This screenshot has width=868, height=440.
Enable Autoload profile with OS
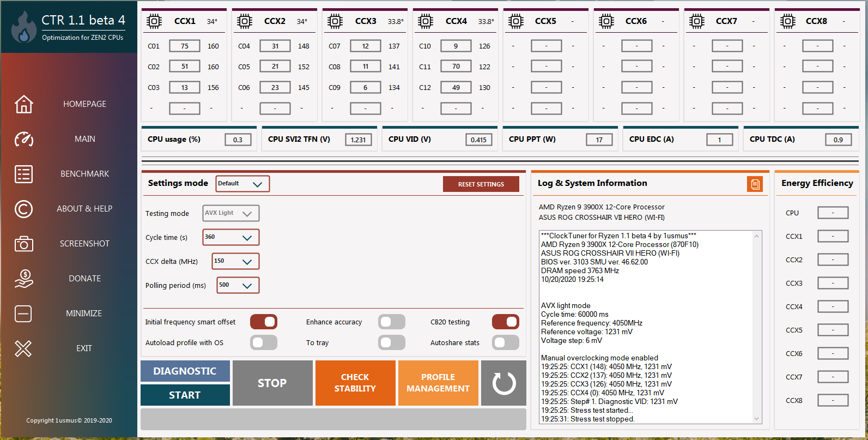(x=264, y=342)
